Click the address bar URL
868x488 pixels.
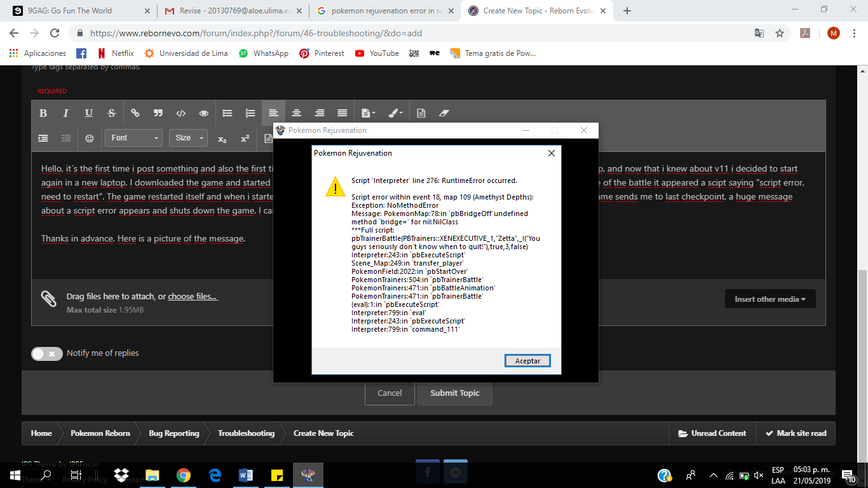pyautogui.click(x=256, y=34)
